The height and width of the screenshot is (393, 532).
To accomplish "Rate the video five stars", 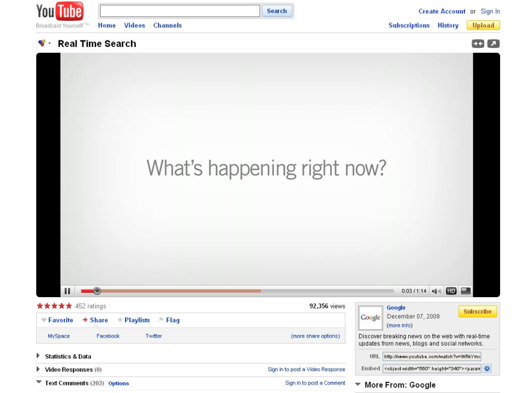I will tap(69, 306).
